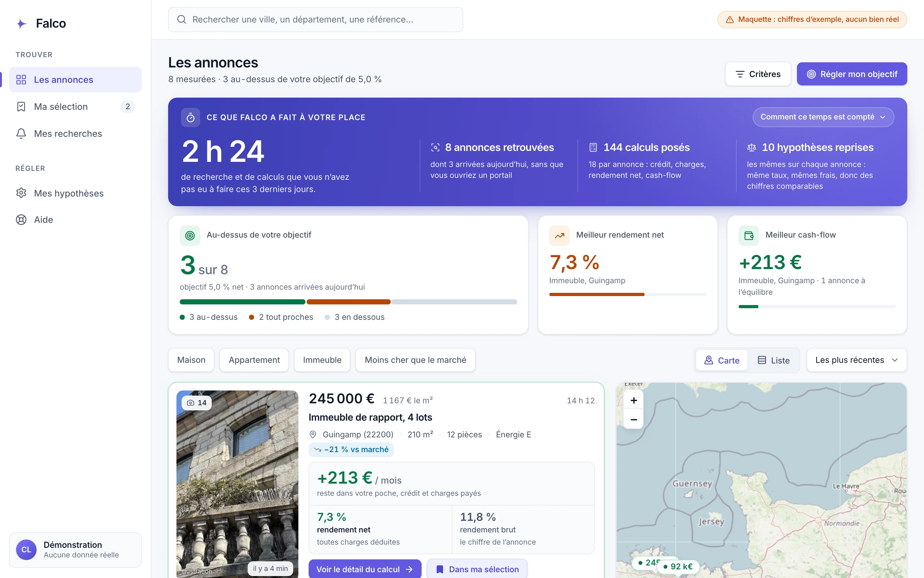Image resolution: width=924 pixels, height=578 pixels.
Task: Expand Comment ce temps est compté
Action: pyautogui.click(x=823, y=117)
